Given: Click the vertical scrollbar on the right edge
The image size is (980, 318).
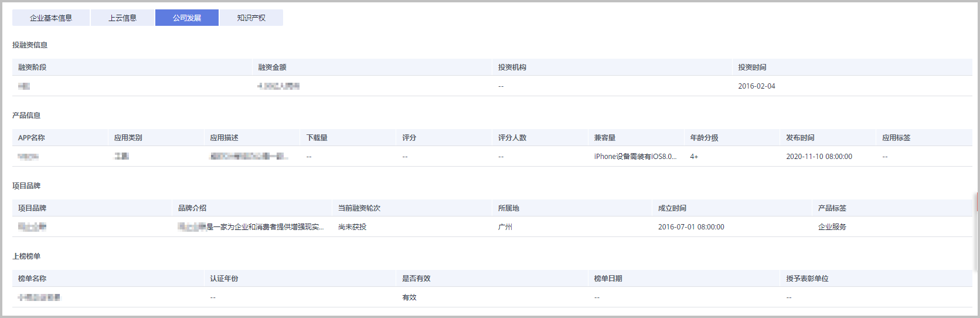Looking at the screenshot, I should point(977,202).
